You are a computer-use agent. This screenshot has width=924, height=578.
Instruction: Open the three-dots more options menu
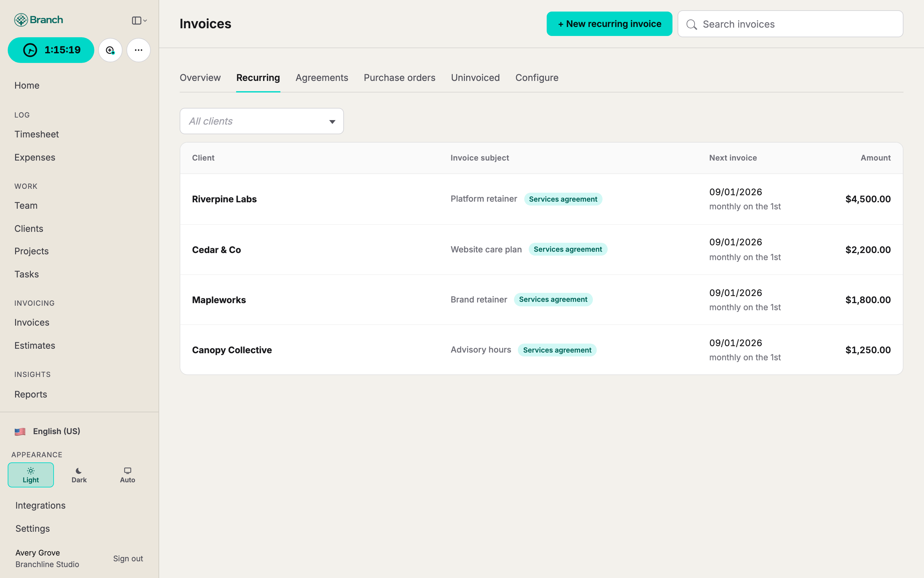click(x=139, y=50)
